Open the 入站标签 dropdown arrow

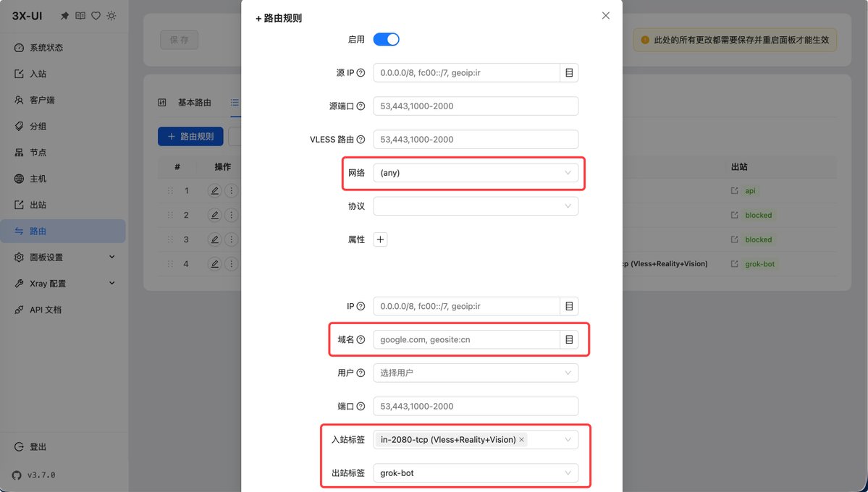click(568, 439)
